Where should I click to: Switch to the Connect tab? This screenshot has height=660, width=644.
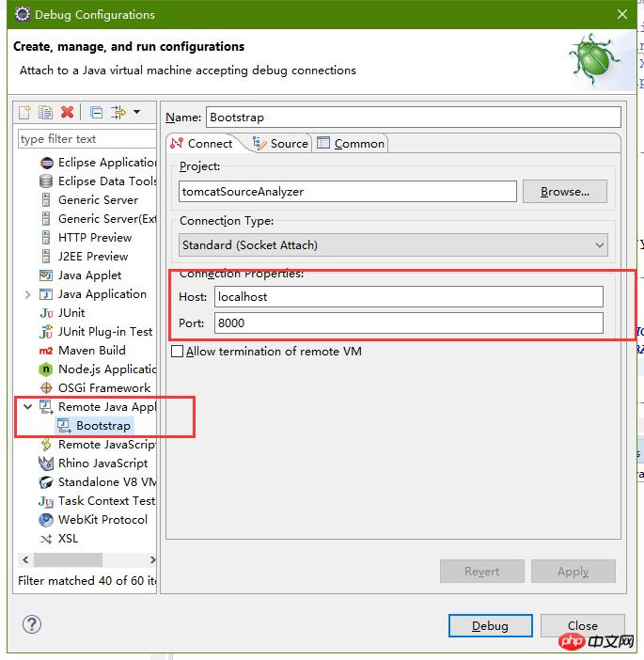click(202, 144)
